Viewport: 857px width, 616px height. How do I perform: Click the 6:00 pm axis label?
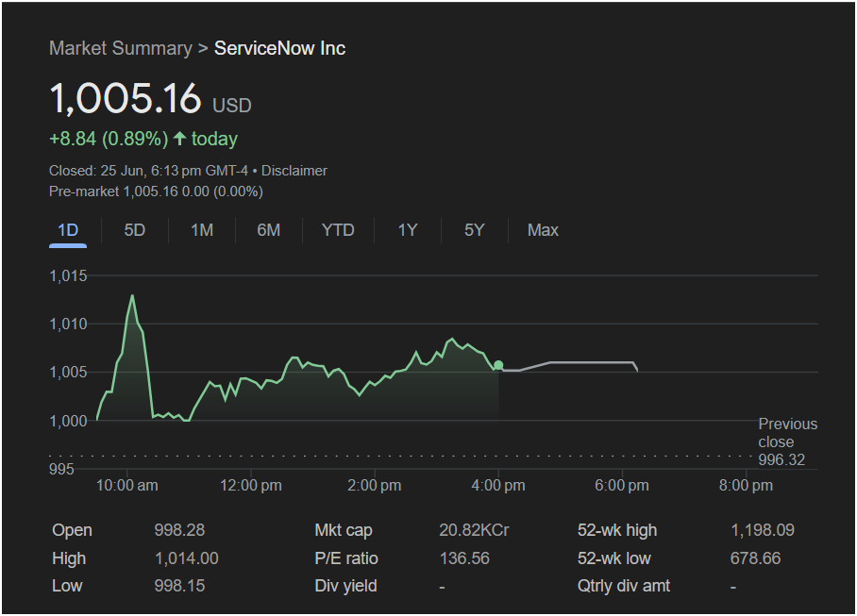coord(622,486)
